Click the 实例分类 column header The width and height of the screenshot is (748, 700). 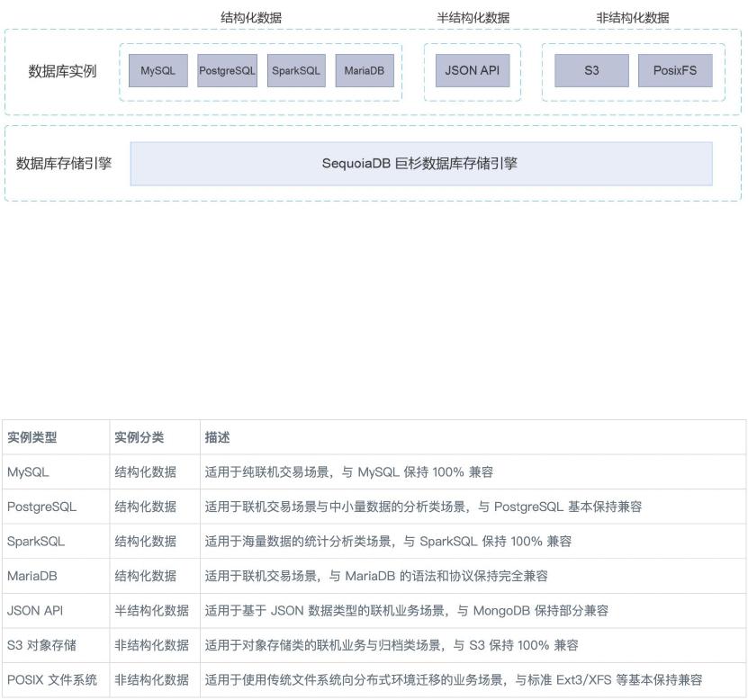coord(139,437)
